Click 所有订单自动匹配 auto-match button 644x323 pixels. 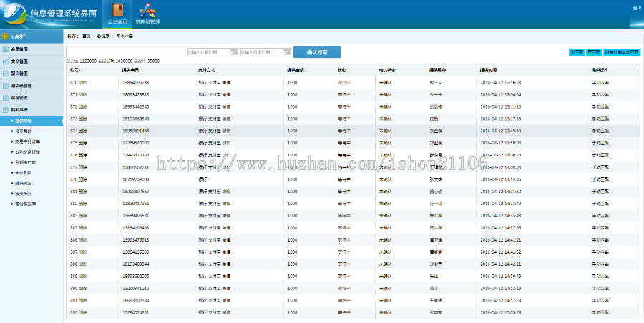tap(622, 52)
